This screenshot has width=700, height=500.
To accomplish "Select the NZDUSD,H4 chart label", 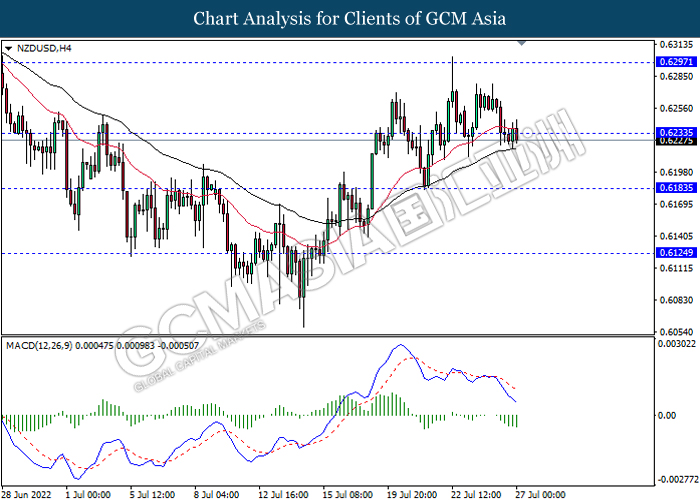I will (44, 48).
